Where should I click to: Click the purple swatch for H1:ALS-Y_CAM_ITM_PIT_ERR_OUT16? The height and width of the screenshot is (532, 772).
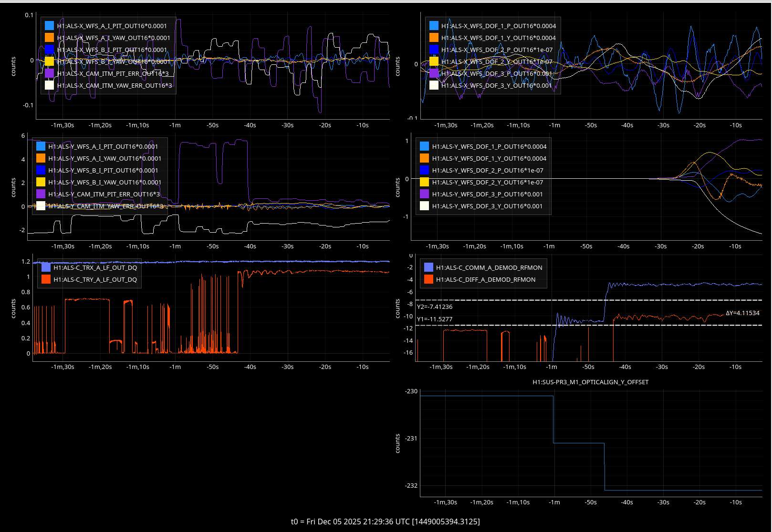click(x=41, y=194)
